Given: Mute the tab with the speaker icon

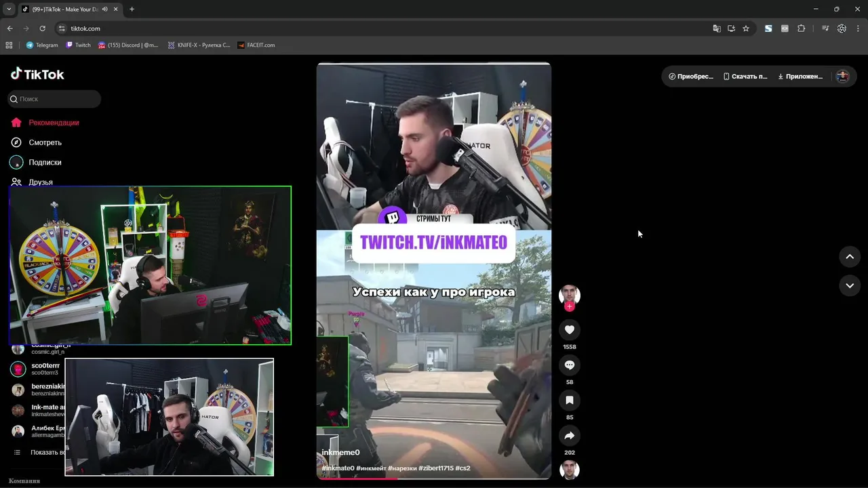Looking at the screenshot, I should pyautogui.click(x=105, y=9).
